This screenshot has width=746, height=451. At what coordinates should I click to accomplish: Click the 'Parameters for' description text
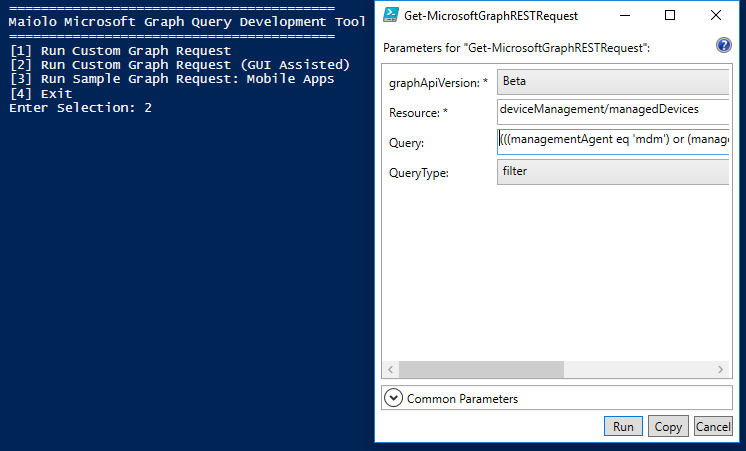pos(516,48)
